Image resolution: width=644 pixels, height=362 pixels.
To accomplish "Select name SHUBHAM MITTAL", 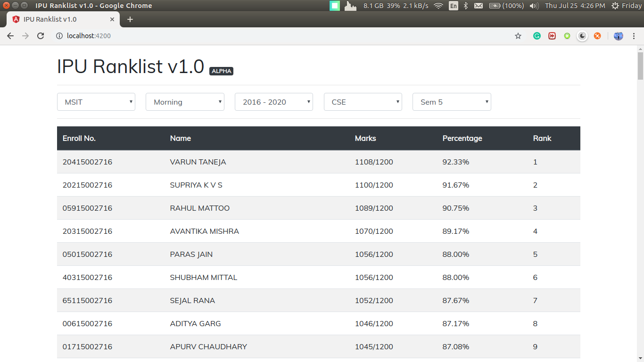I will point(204,277).
